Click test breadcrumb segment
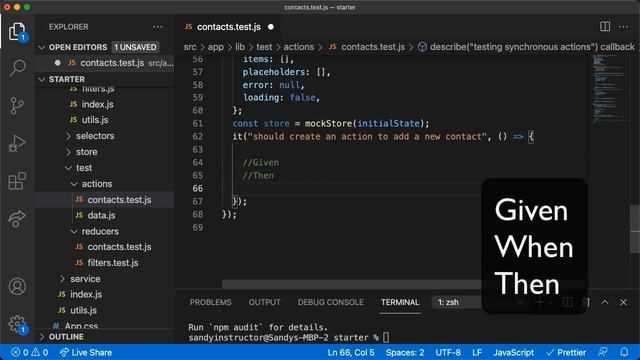640x360 pixels. pos(264,47)
